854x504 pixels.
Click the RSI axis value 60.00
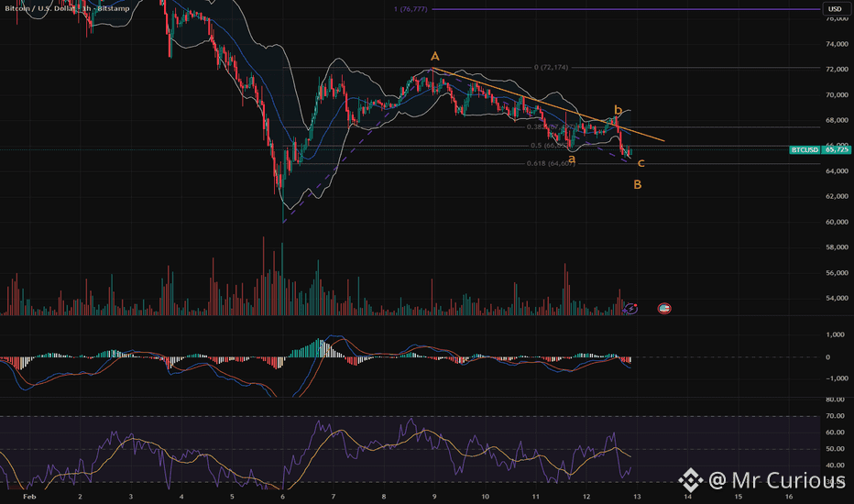[x=836, y=433]
